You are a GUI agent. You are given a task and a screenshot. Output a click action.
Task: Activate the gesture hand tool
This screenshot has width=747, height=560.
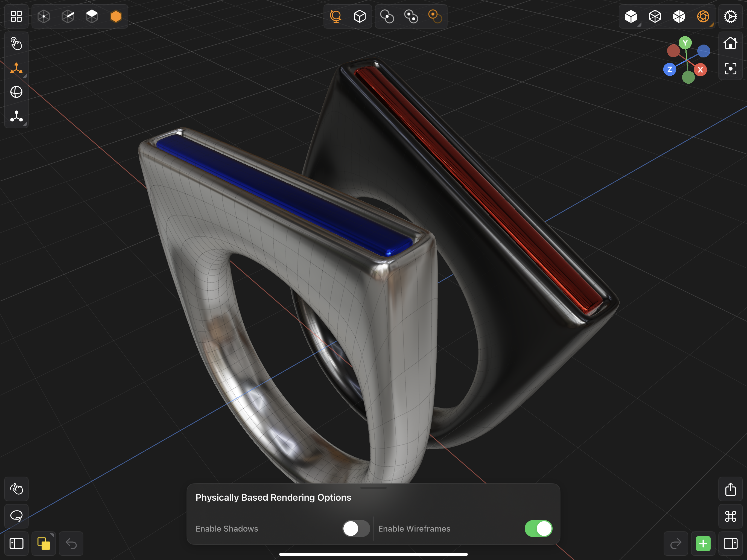(x=16, y=489)
